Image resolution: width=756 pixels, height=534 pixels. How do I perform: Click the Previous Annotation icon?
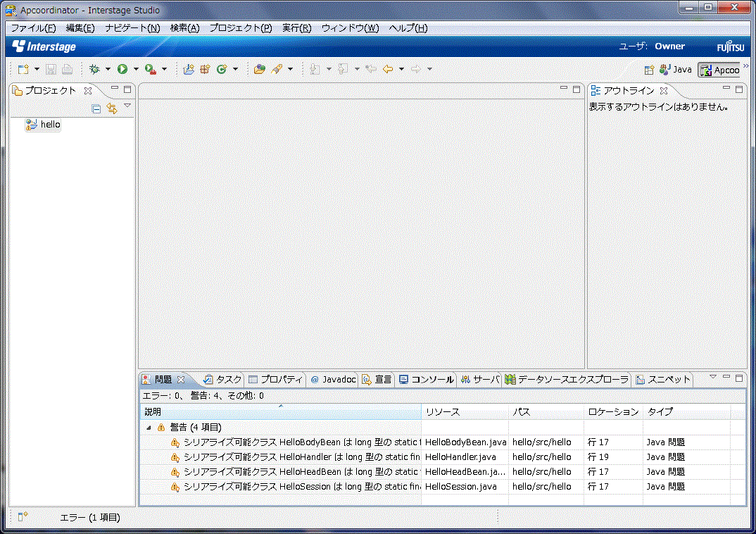[343, 70]
